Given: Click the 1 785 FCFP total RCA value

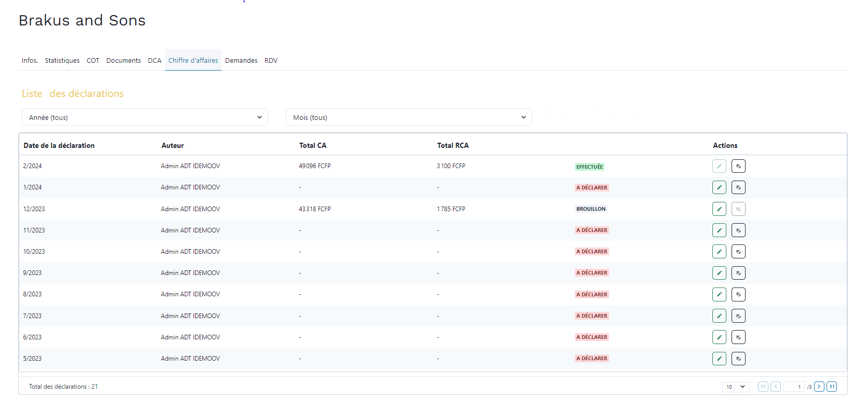Looking at the screenshot, I should click(x=451, y=209).
